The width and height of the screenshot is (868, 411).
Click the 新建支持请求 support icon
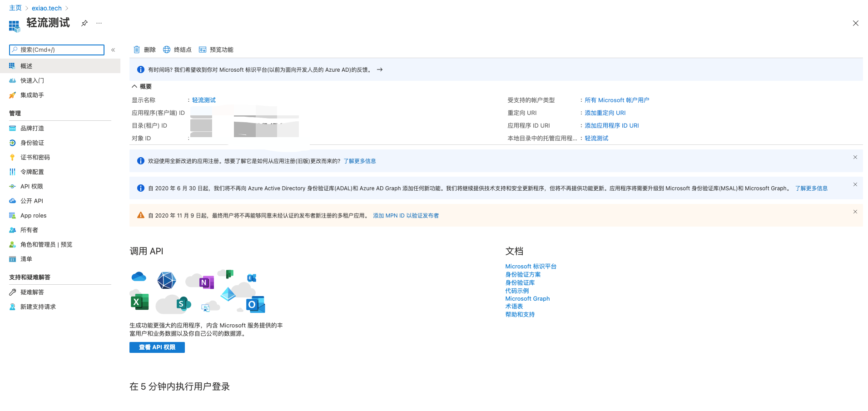(12, 307)
